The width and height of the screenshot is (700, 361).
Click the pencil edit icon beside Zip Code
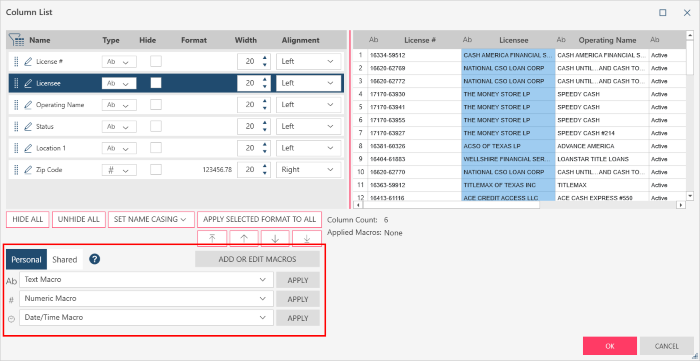coord(28,170)
